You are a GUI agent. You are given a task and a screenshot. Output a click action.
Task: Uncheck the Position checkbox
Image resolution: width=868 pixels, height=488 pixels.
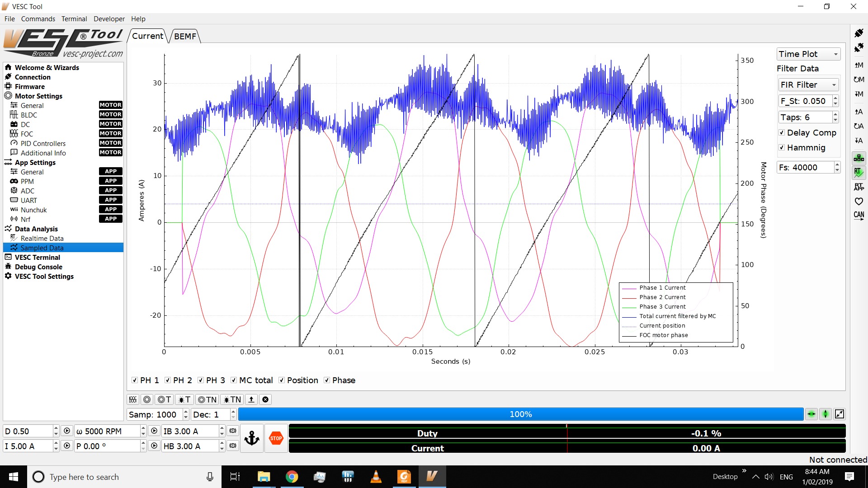pyautogui.click(x=282, y=380)
